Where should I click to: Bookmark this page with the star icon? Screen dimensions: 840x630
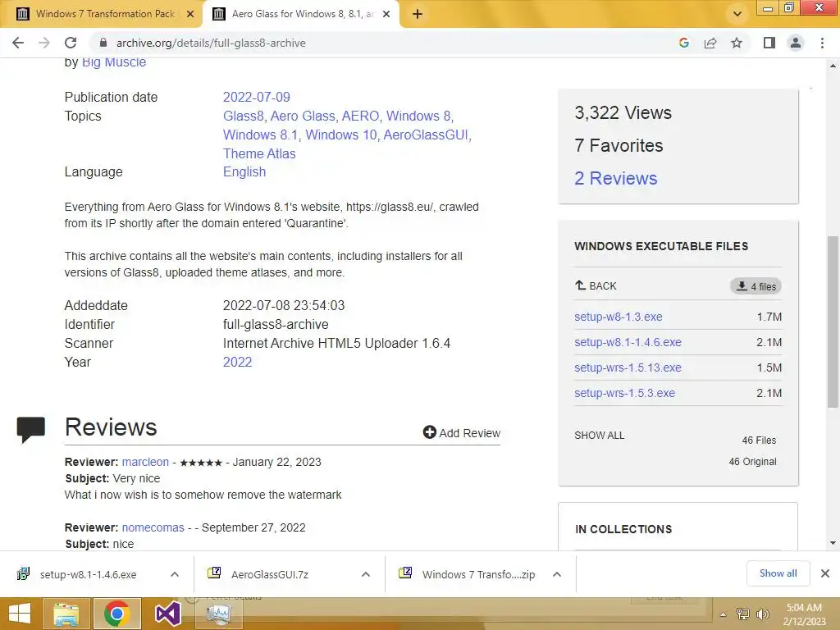(737, 43)
